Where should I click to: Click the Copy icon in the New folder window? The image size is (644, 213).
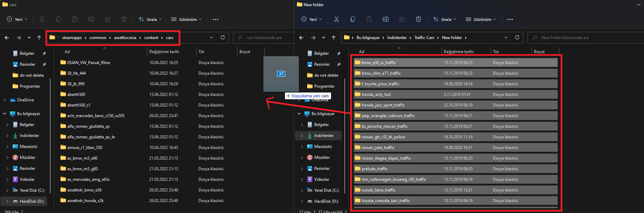point(353,19)
